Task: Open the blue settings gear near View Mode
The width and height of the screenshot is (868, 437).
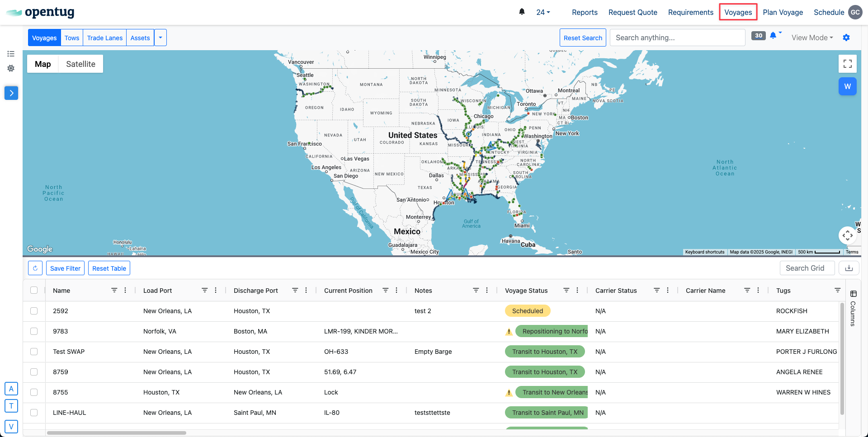Action: tap(846, 38)
